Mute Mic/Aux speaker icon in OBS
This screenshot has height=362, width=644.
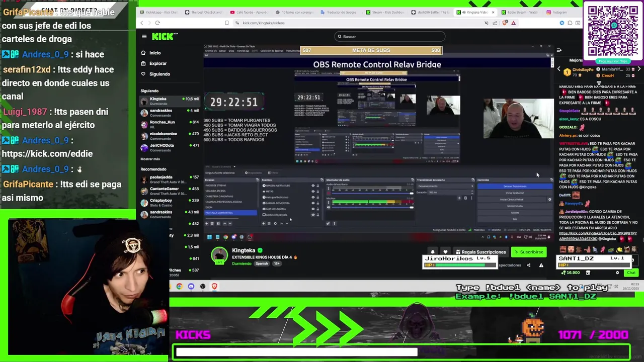point(329,207)
